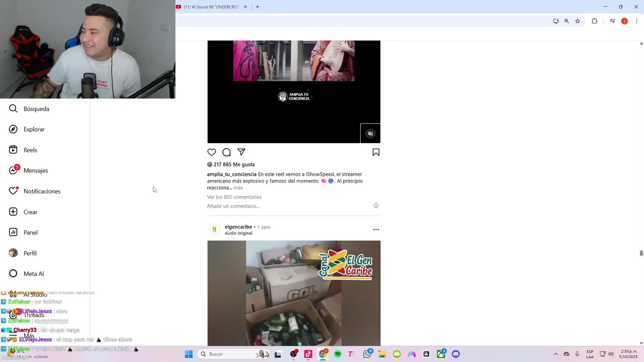Image resolution: width=644 pixels, height=362 pixels.
Task: Open the Panel dashboard icon
Action: [13, 232]
